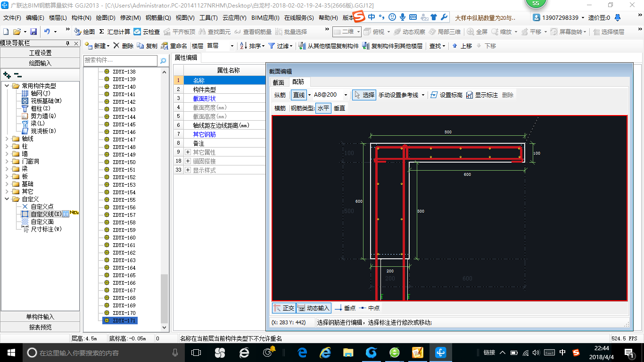Switch to the 截面 tab

279,82
